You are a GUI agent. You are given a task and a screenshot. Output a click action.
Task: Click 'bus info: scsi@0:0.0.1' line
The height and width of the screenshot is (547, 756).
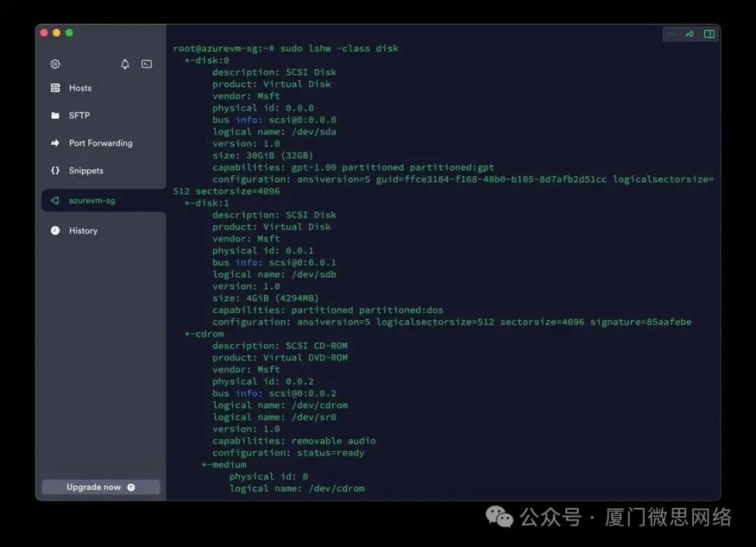click(x=274, y=262)
